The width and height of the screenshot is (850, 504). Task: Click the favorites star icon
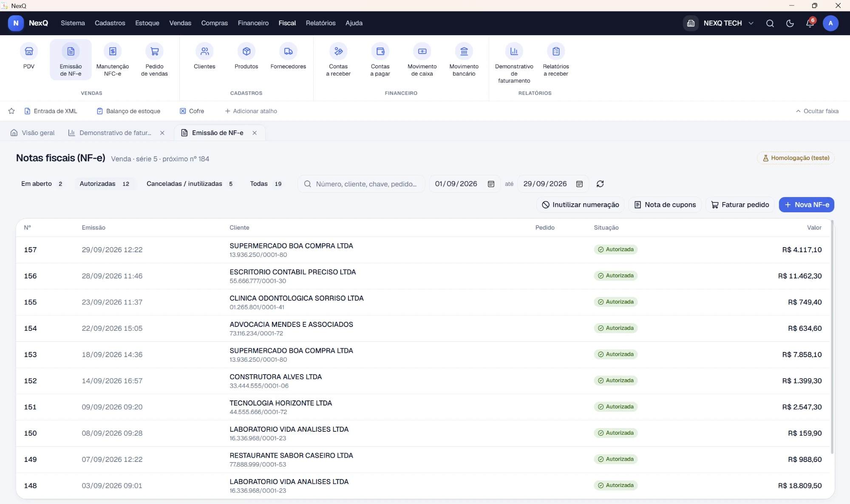pyautogui.click(x=11, y=111)
